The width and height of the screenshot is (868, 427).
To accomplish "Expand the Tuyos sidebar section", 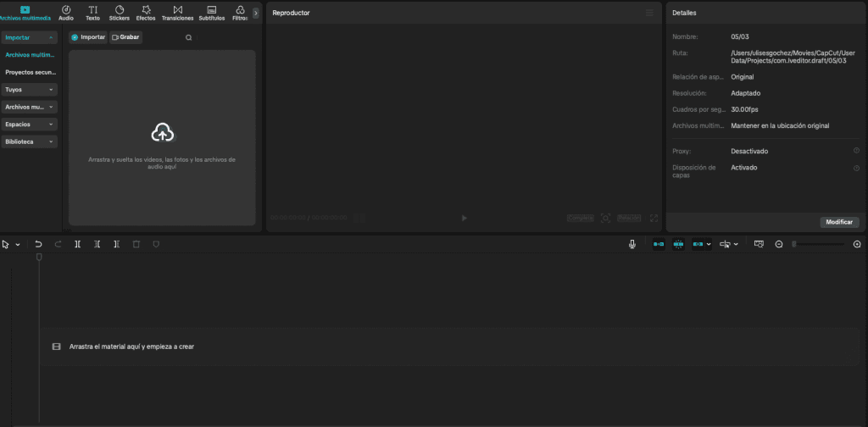I will click(29, 89).
